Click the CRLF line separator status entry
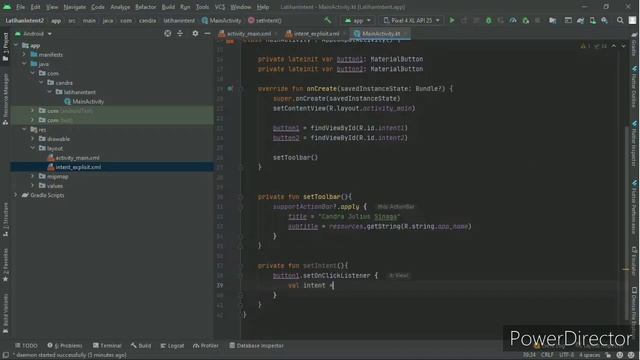This screenshot has width=640, height=360. coord(547,355)
